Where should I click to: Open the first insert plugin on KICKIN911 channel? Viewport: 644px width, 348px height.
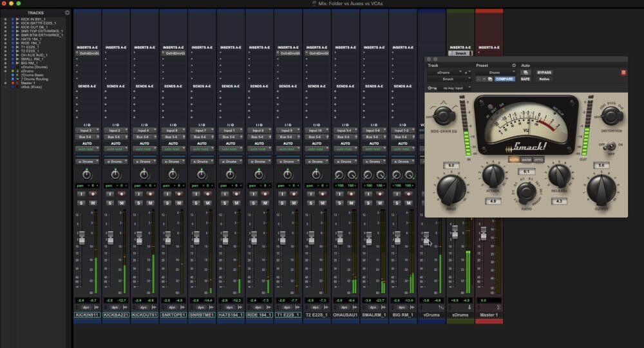[x=87, y=53]
